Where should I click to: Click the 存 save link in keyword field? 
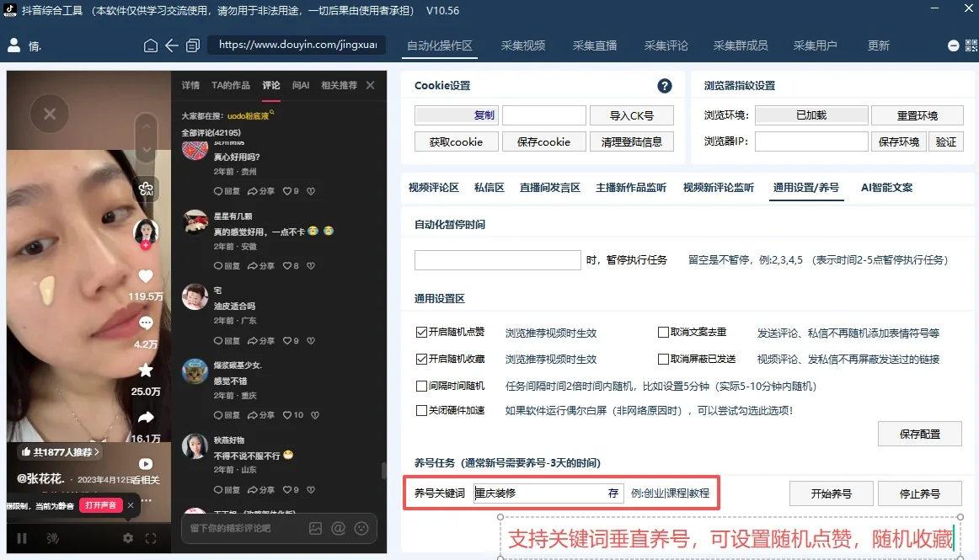click(x=613, y=493)
